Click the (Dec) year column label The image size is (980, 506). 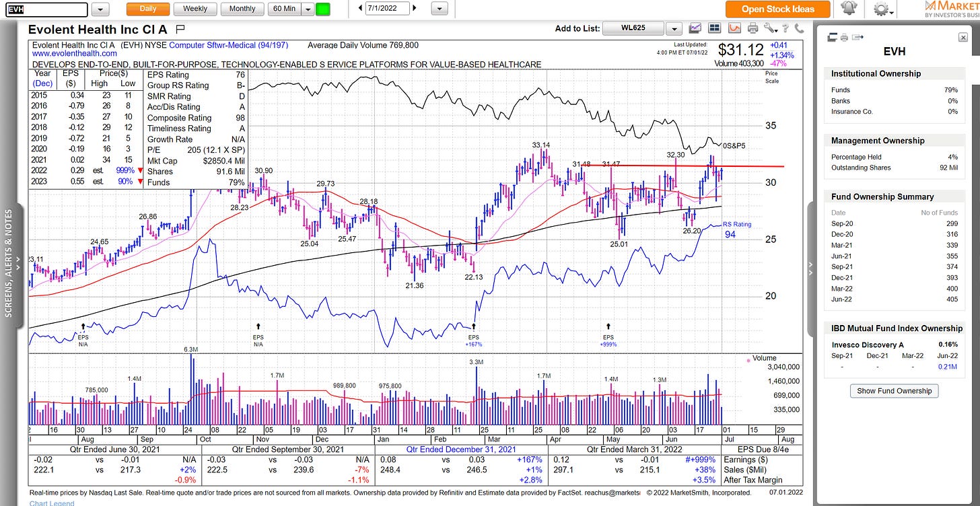pos(42,83)
